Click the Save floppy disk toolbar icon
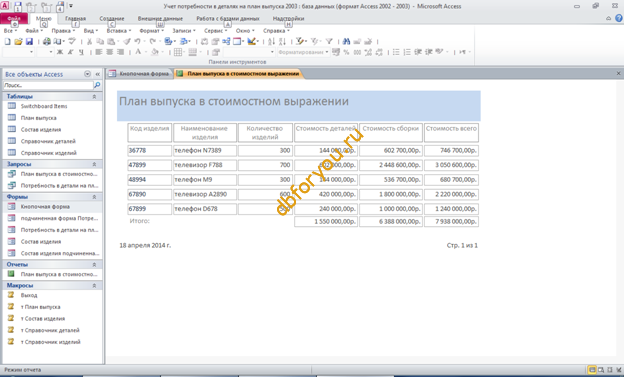 click(x=29, y=41)
